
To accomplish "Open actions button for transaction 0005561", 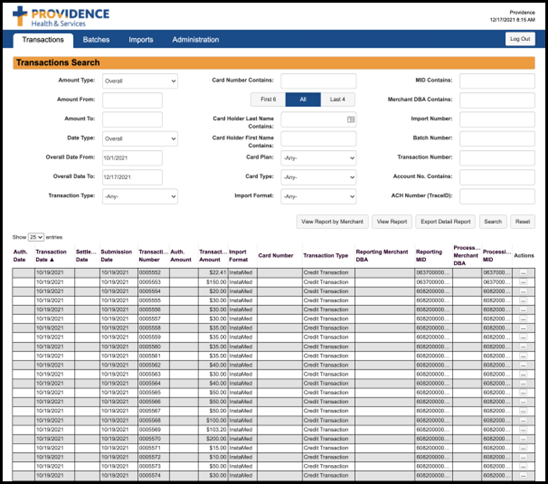I will [x=523, y=356].
